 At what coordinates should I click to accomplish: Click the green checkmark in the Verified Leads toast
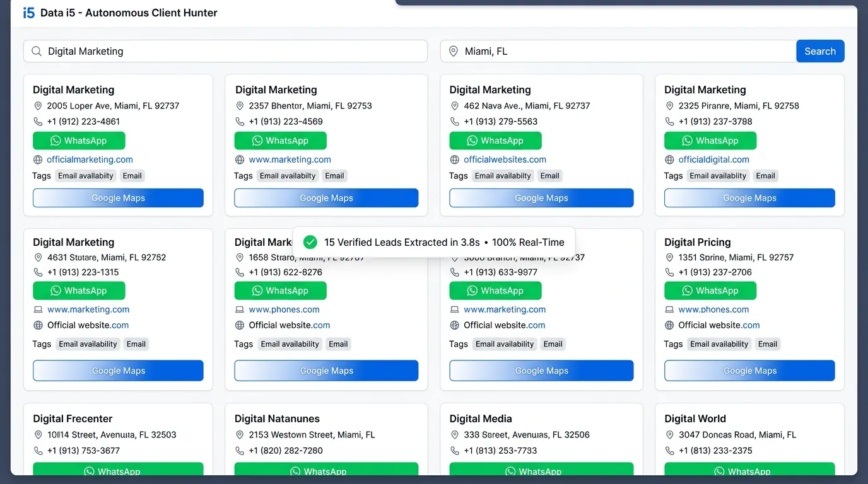tap(310, 242)
